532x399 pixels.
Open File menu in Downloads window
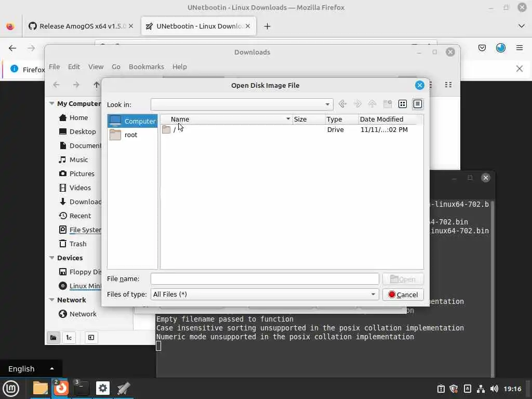54,67
